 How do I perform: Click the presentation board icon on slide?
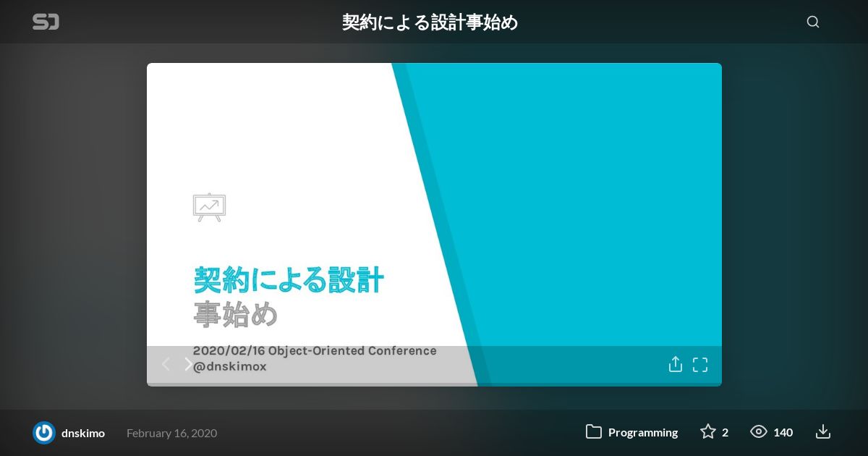(210, 207)
